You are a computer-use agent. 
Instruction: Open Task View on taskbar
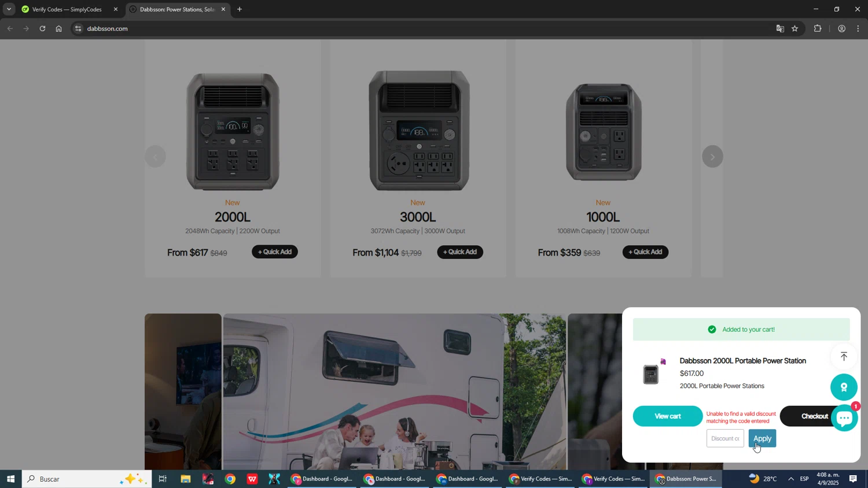click(x=163, y=479)
